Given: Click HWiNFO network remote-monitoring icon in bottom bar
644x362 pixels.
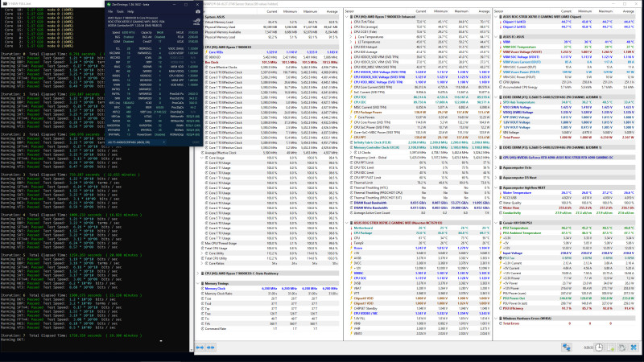Looking at the screenshot, I should (567, 348).
